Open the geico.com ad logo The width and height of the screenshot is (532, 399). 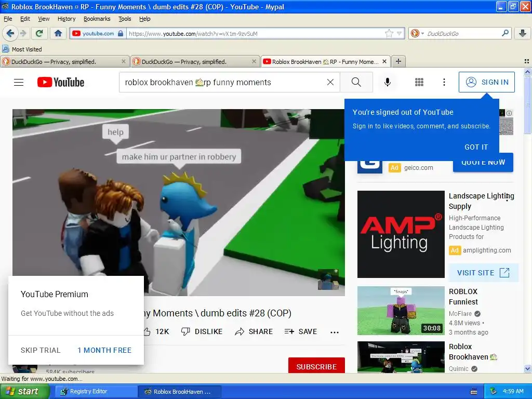[x=370, y=167]
